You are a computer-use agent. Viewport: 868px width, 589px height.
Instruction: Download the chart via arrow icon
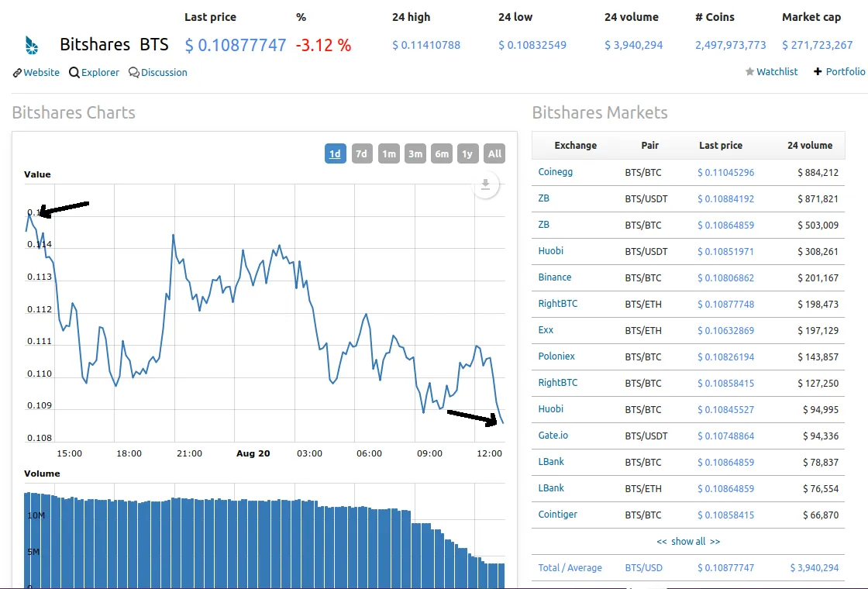(486, 184)
